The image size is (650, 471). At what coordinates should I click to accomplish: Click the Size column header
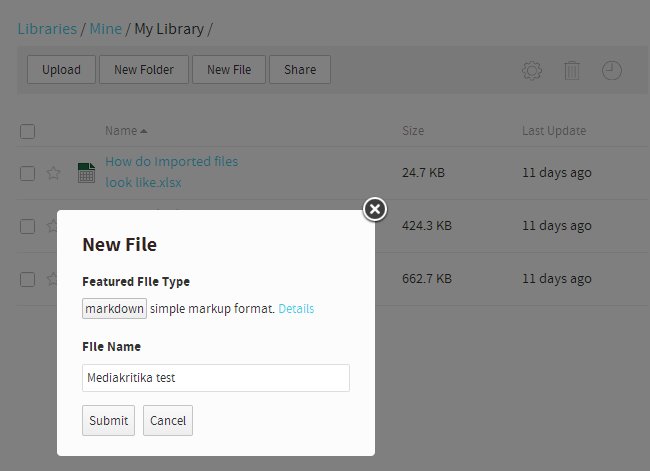click(413, 131)
